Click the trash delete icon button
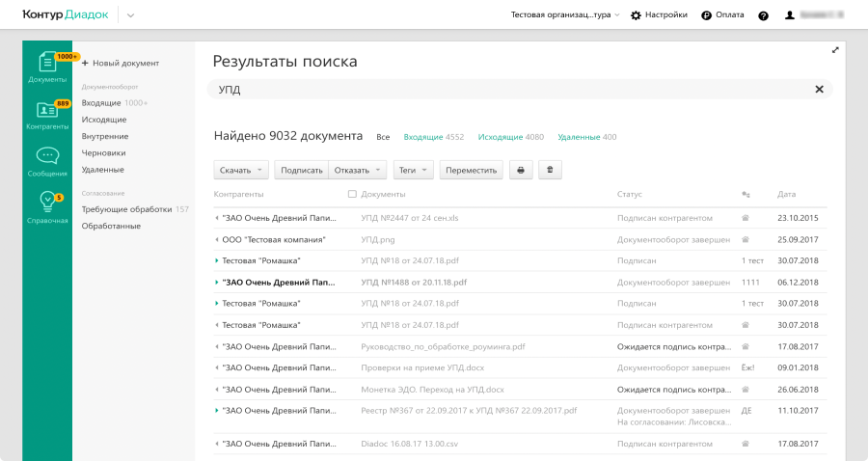The height and width of the screenshot is (461, 868). (550, 170)
